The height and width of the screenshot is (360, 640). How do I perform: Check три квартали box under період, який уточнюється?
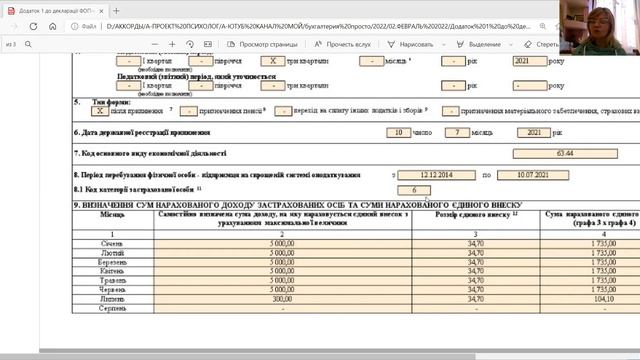273,86
